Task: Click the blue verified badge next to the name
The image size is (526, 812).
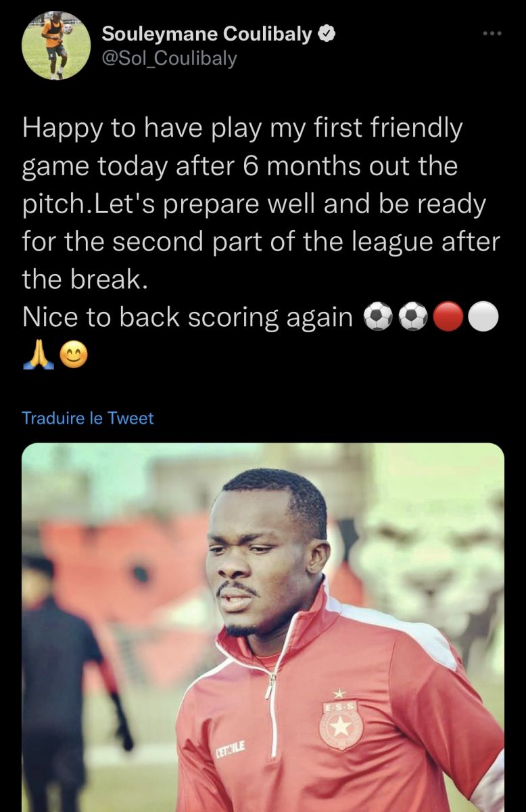Action: pos(327,33)
